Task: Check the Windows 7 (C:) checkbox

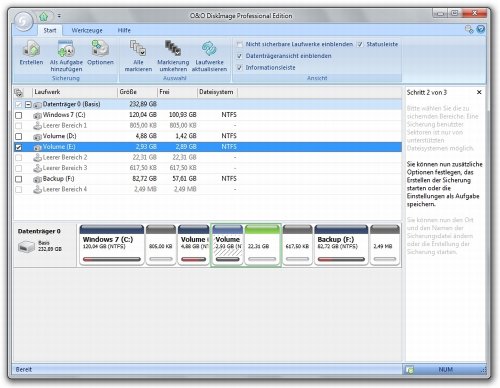Action: tap(19, 115)
